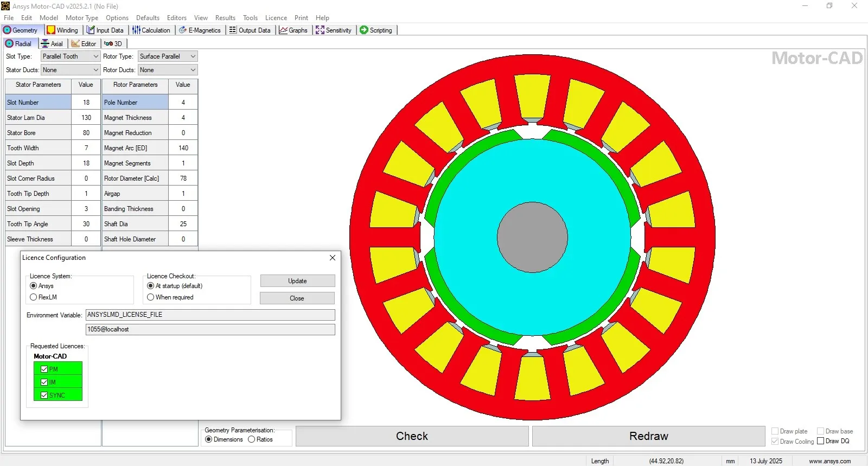
Task: Open the Sensitivity tab icon
Action: (x=320, y=30)
